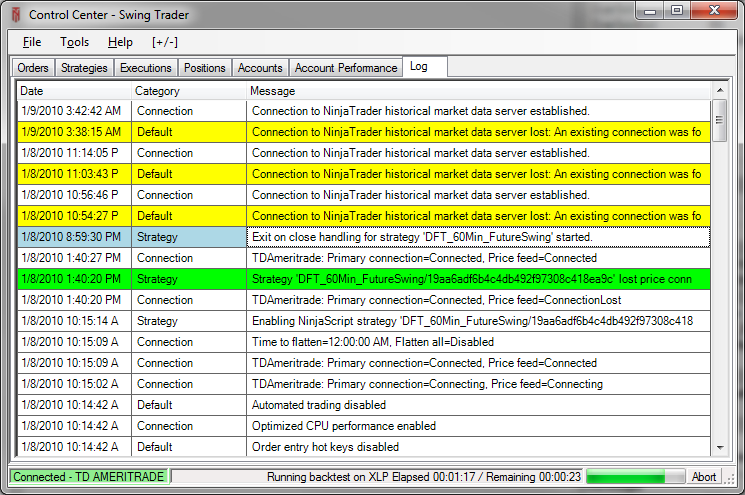
Task: Select the 1/8/2010 10:54:27 P date cell
Action: 74,216
